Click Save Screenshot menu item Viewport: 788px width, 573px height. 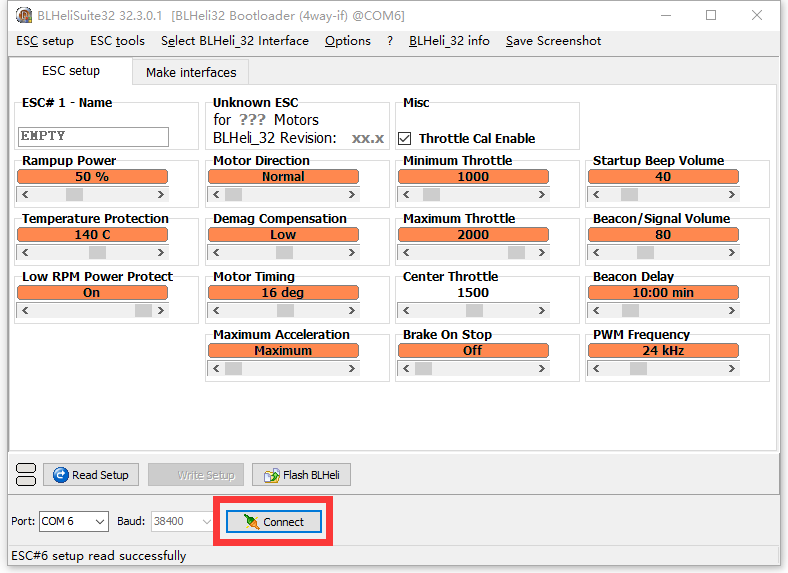click(553, 41)
